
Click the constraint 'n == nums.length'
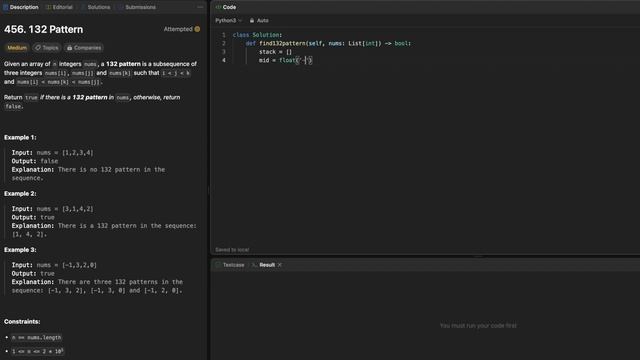[x=36, y=338]
